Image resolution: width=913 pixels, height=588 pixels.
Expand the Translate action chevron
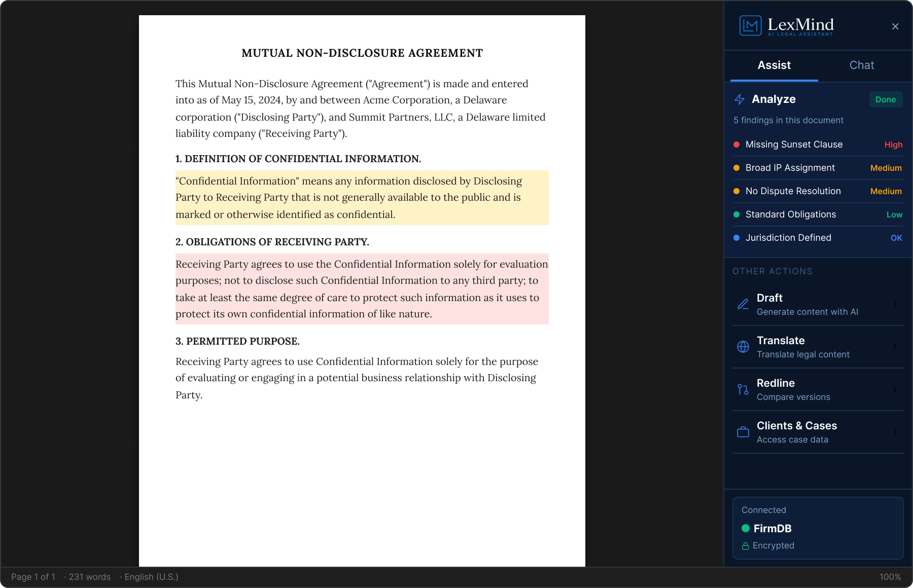point(895,347)
